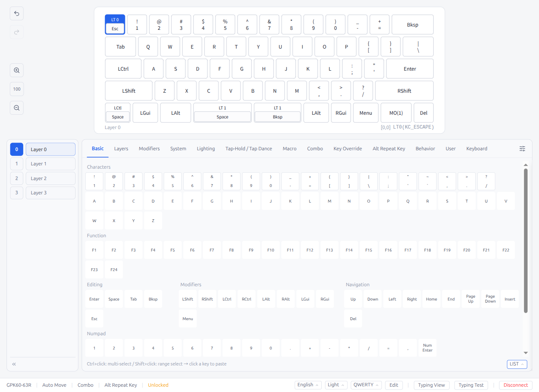Open the Tap-Hold / Tap Dance tab
Image resolution: width=539 pixels, height=392 pixels.
(249, 149)
